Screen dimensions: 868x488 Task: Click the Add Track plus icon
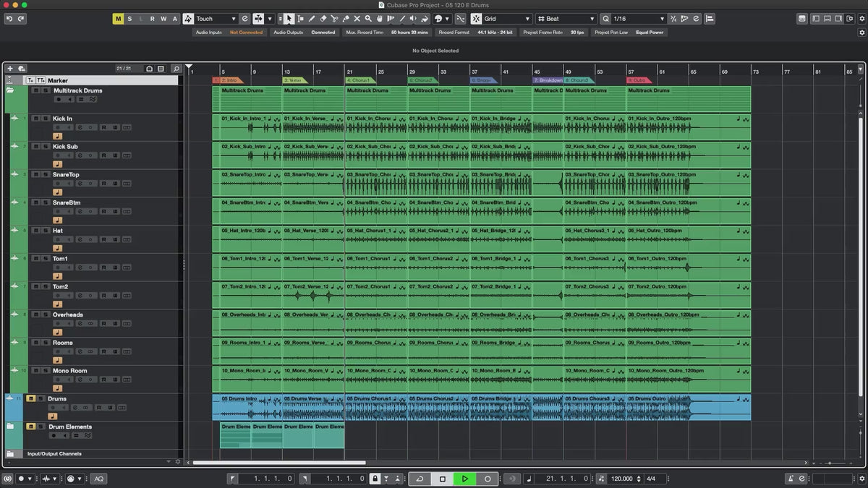(x=10, y=69)
